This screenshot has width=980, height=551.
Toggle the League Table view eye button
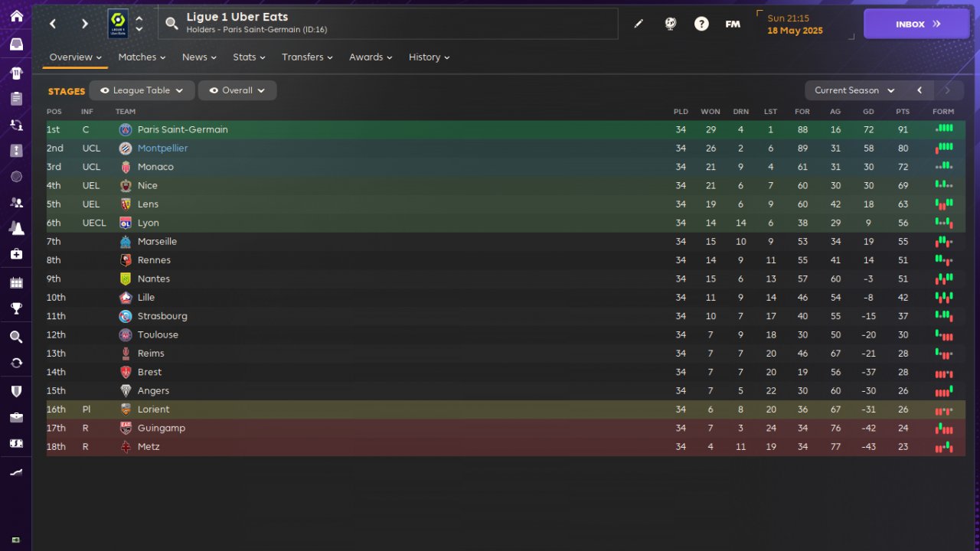tap(142, 90)
